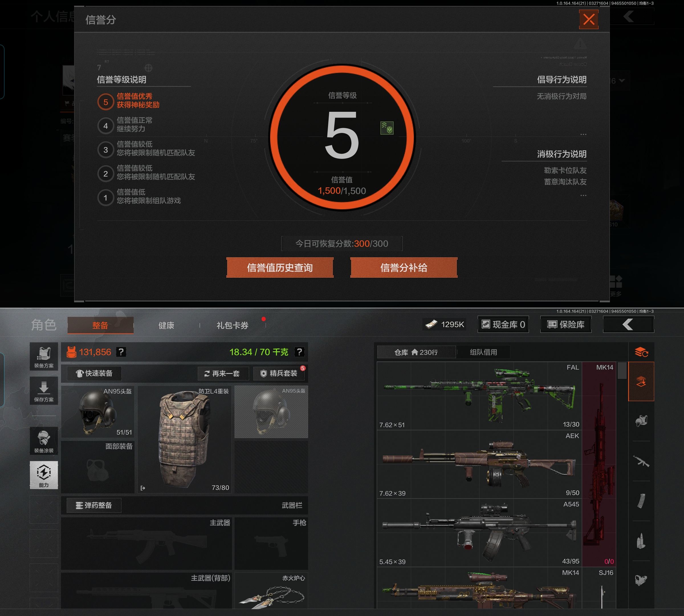Open the 装备方案 loadout preset icon
Screen dimensions: 684x616
(x=44, y=357)
